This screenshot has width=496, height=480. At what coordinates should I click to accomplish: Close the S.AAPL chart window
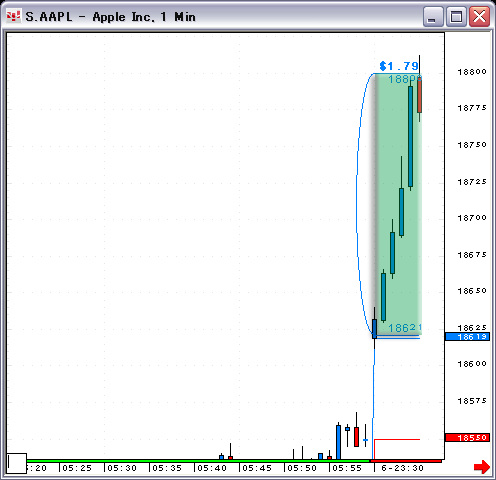pos(479,16)
